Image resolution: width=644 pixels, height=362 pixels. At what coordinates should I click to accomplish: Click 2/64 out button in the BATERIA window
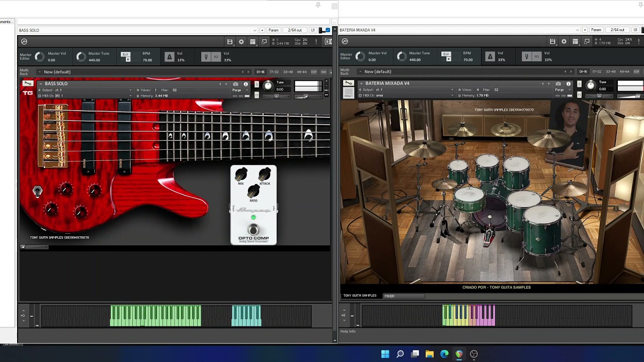point(617,30)
